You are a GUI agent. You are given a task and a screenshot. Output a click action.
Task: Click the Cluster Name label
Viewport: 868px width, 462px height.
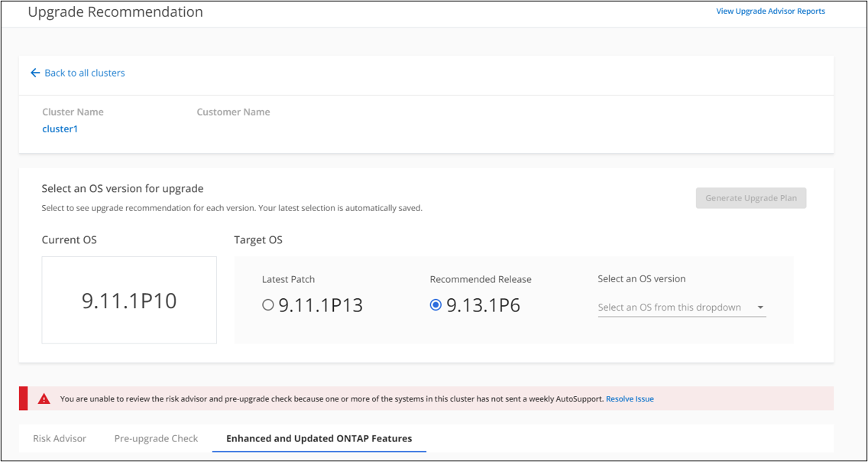click(x=73, y=112)
